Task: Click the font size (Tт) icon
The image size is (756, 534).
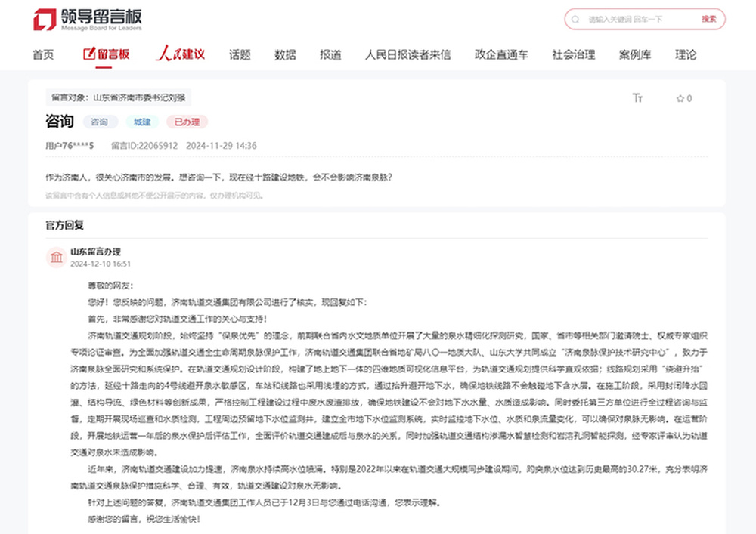Action: click(x=637, y=98)
